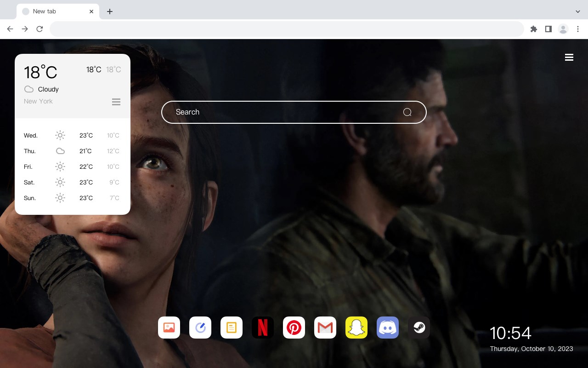Click the 10:54 clock display
This screenshot has height=368, width=588.
[x=510, y=333]
